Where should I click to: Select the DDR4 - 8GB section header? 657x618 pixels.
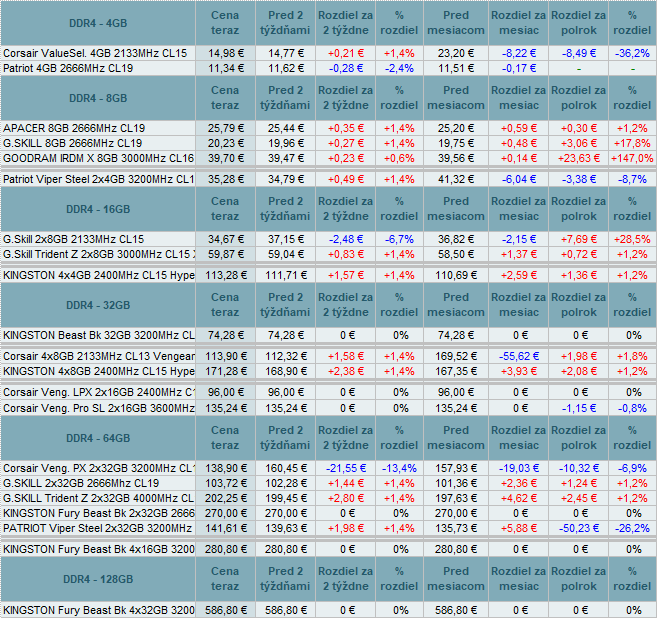(x=98, y=98)
